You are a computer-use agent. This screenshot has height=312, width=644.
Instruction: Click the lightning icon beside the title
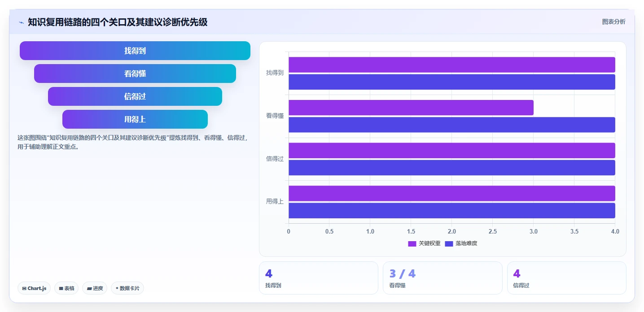21,22
